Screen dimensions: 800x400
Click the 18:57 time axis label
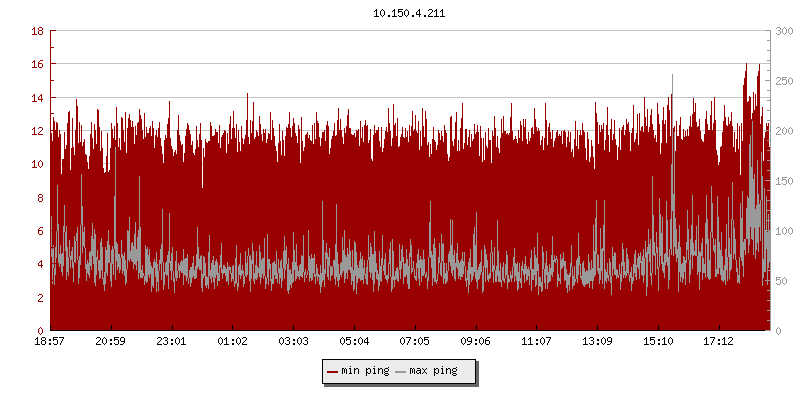pos(50,342)
